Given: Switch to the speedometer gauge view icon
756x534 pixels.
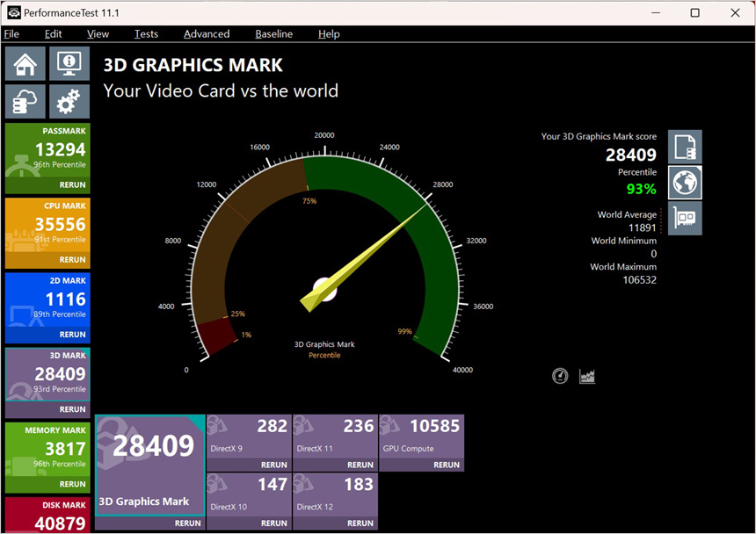Looking at the screenshot, I should (560, 376).
